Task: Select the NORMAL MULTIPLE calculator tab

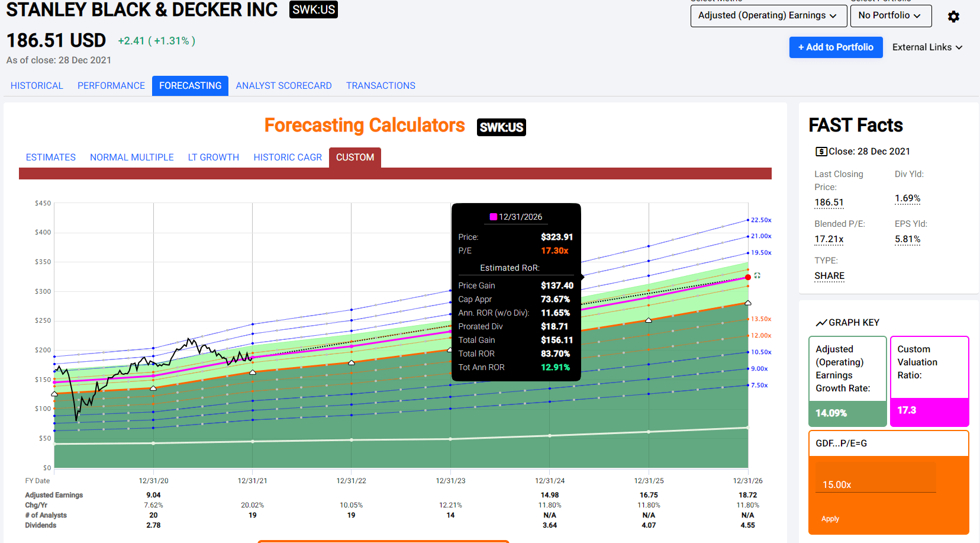Action: [x=132, y=158]
